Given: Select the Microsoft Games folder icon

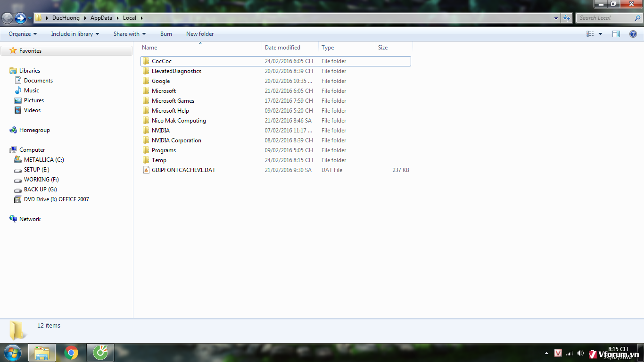Looking at the screenshot, I should (146, 101).
